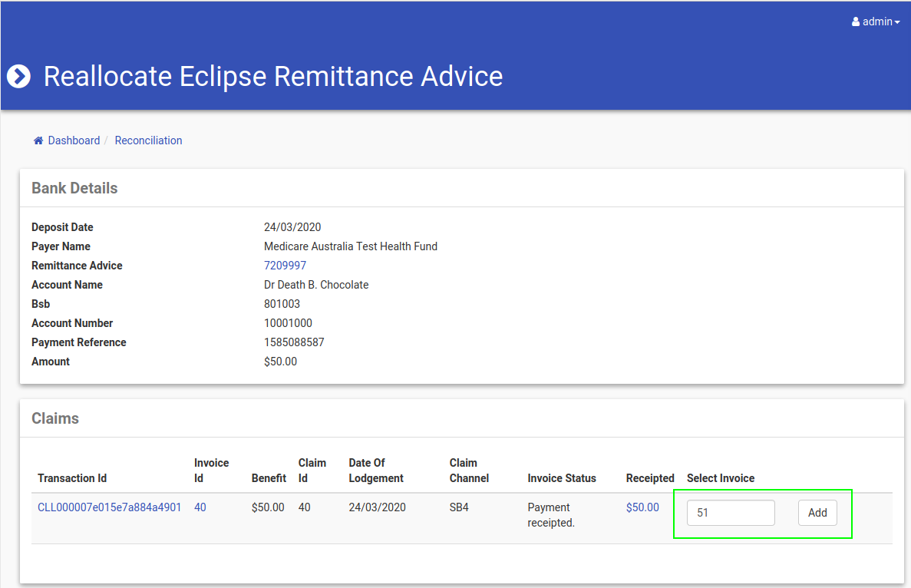Click the Bank Details panel heading
The width and height of the screenshot is (911, 588).
[x=74, y=188]
